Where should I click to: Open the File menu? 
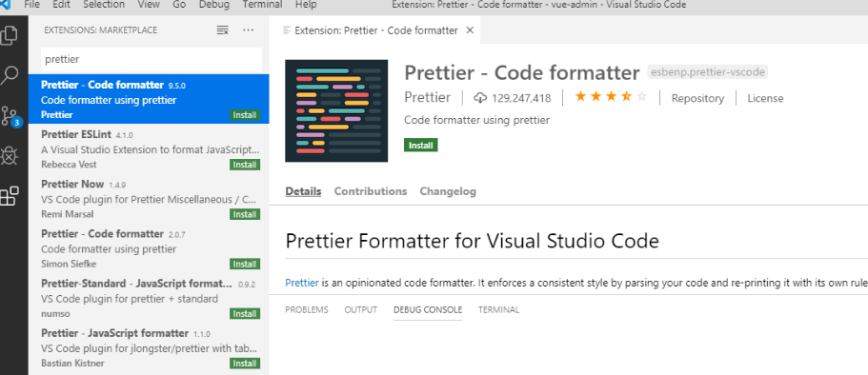[32, 5]
